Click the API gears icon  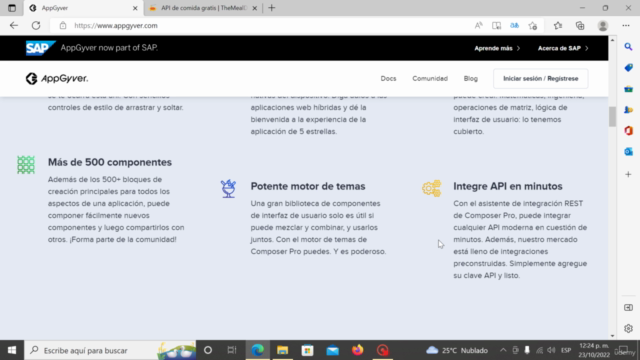coord(431,188)
